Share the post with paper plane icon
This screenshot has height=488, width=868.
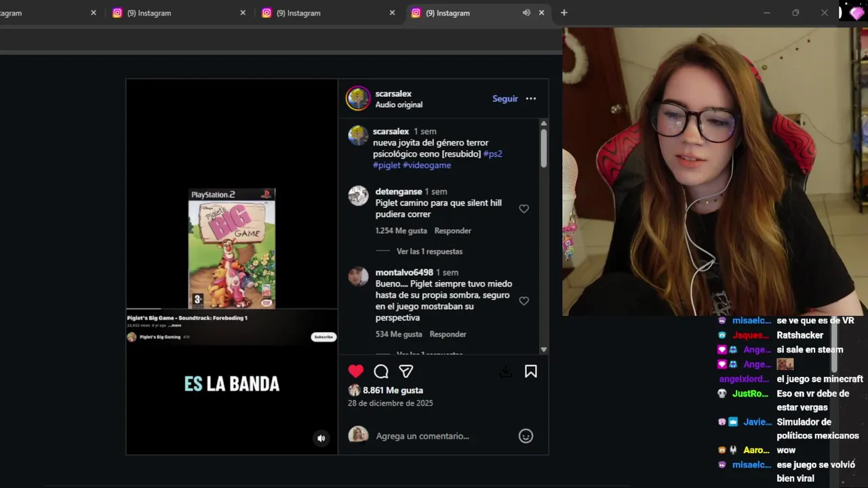tap(406, 371)
